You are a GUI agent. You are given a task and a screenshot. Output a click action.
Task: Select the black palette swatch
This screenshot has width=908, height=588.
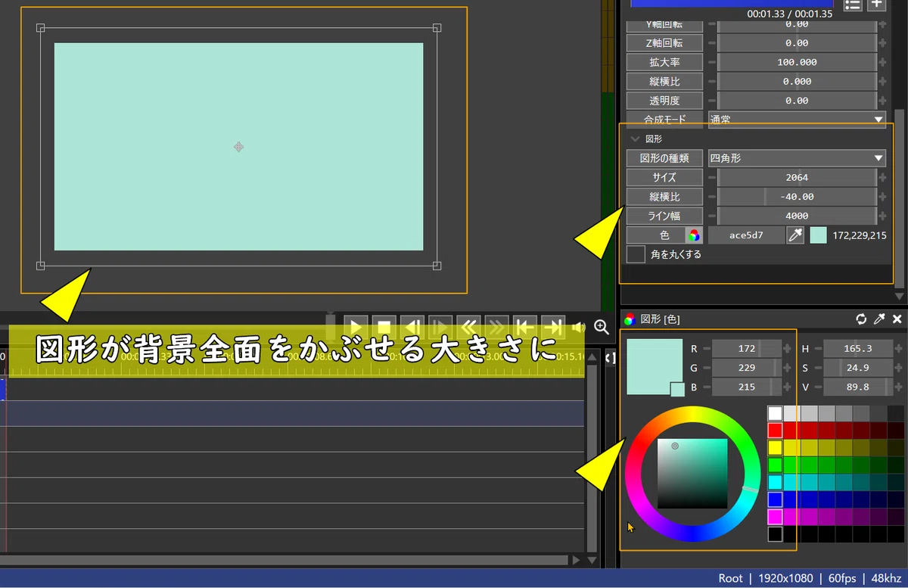(775, 534)
